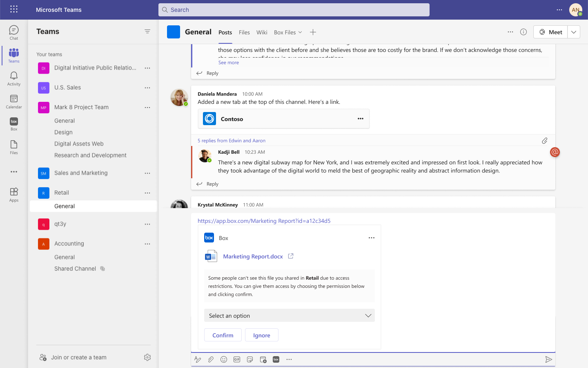Click in the Search field
Screen dimensions: 588x368
pos(294,10)
